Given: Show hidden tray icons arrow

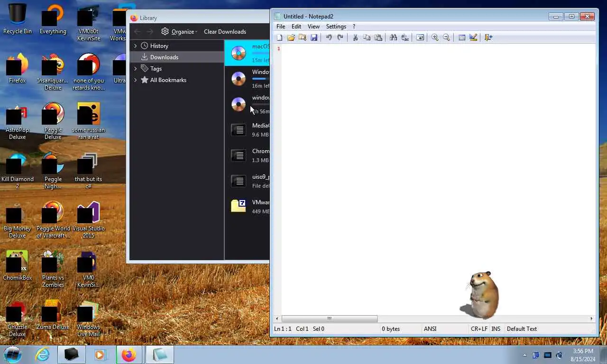Looking at the screenshot, I should (x=524, y=355).
